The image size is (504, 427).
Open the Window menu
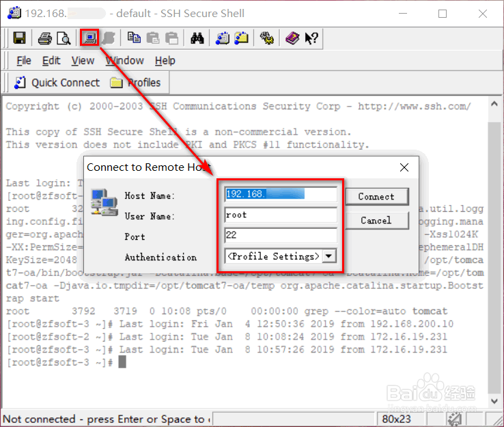125,60
